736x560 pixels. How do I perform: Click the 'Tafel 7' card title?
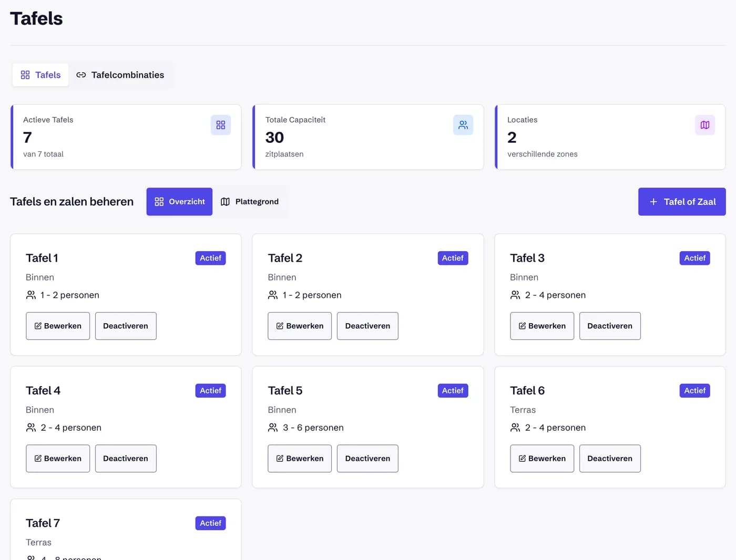coord(43,523)
